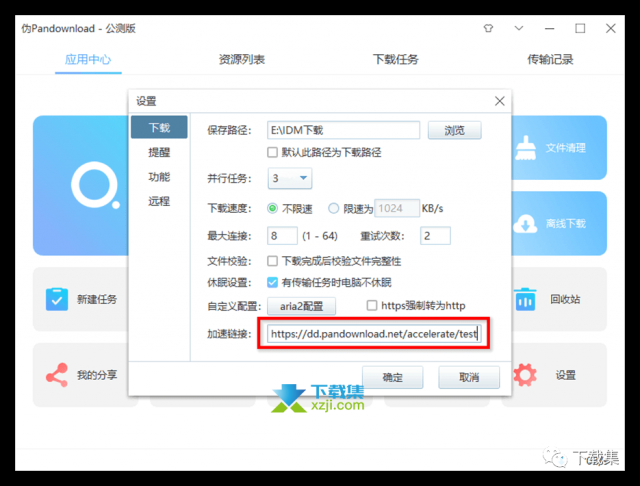The width and height of the screenshot is (640, 486).
Task: Expand 并行任务 dropdown showing 3
Action: (290, 178)
